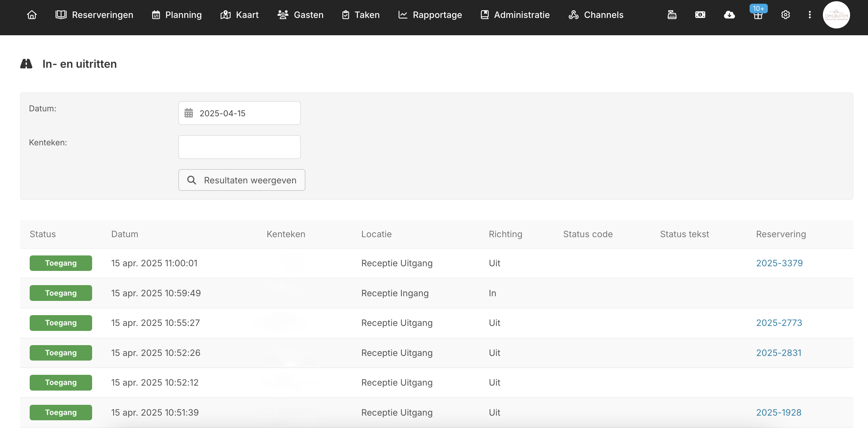
Task: Click the Toegang badge for 10:55:27 row
Action: click(61, 323)
